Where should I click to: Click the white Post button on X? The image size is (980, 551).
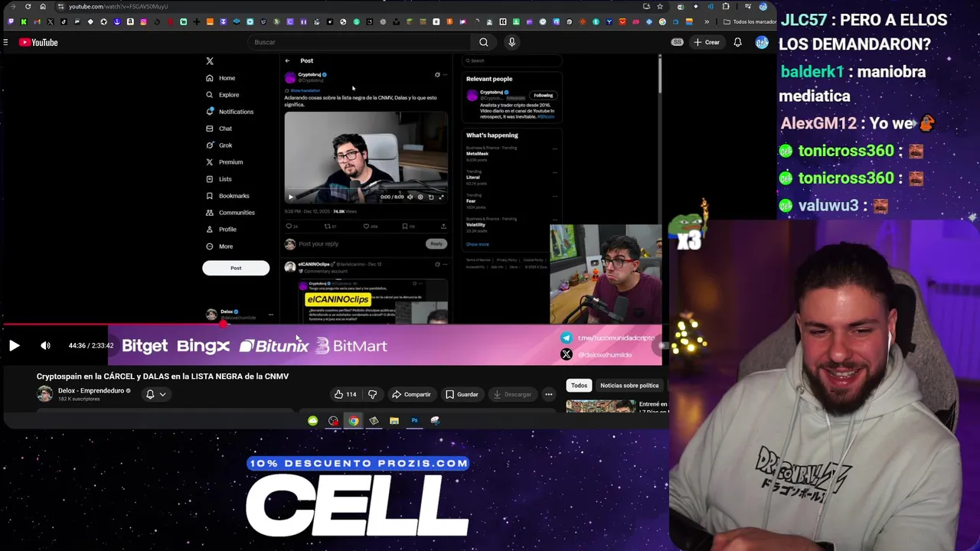[x=236, y=268]
